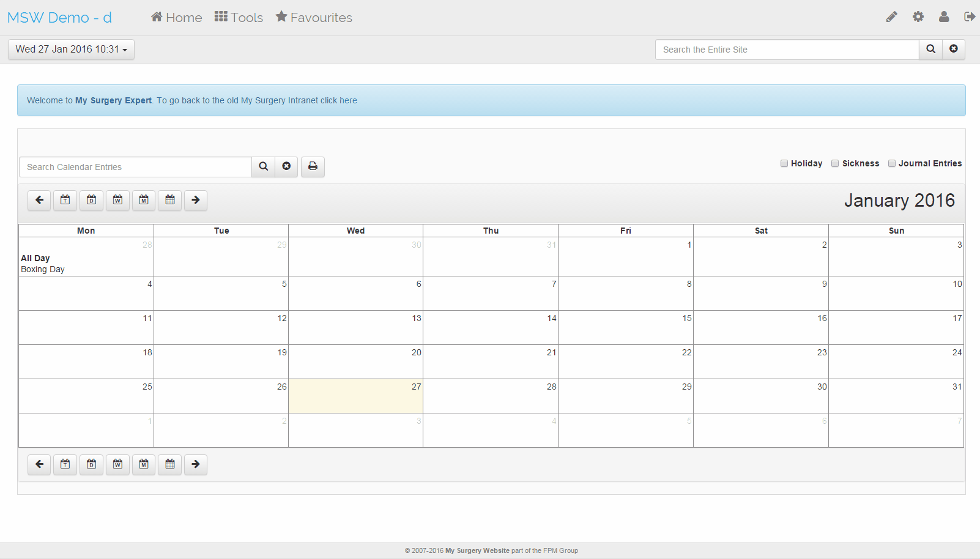Go to the Home page
The height and width of the screenshot is (559, 980).
(x=176, y=18)
